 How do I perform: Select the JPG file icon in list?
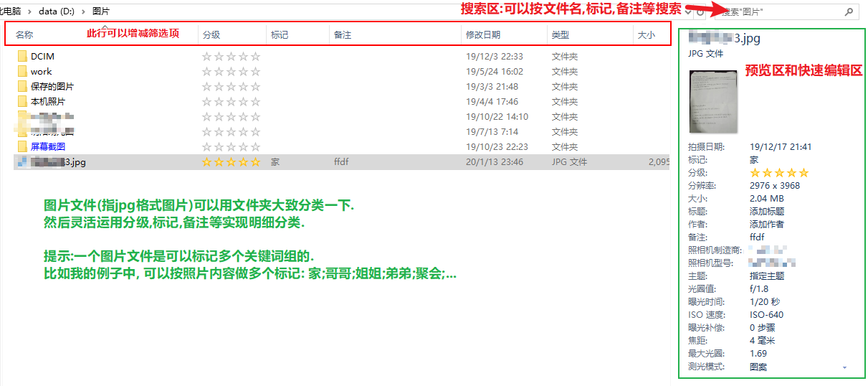pyautogui.click(x=22, y=162)
